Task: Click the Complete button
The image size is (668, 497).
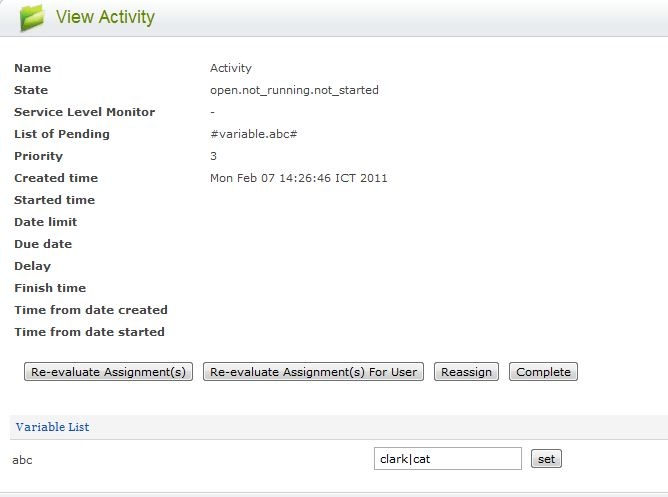Action: click(x=543, y=372)
